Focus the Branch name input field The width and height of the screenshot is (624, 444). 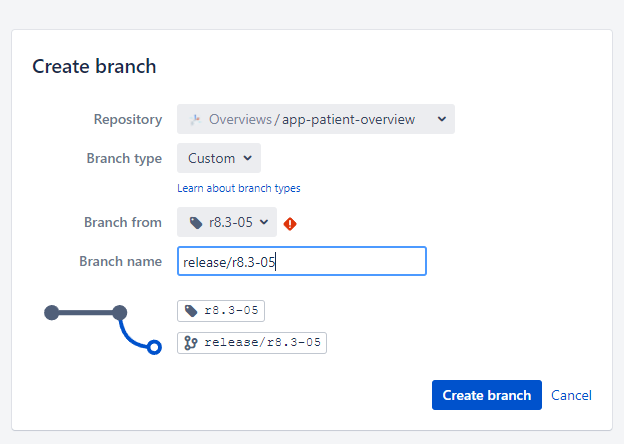coord(302,261)
